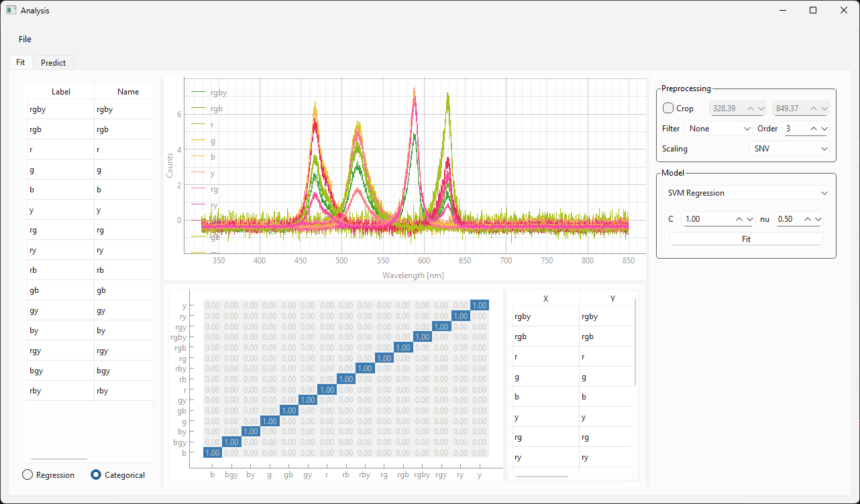The height and width of the screenshot is (504, 860).
Task: Click the Analysis app icon in title bar
Action: tap(11, 11)
